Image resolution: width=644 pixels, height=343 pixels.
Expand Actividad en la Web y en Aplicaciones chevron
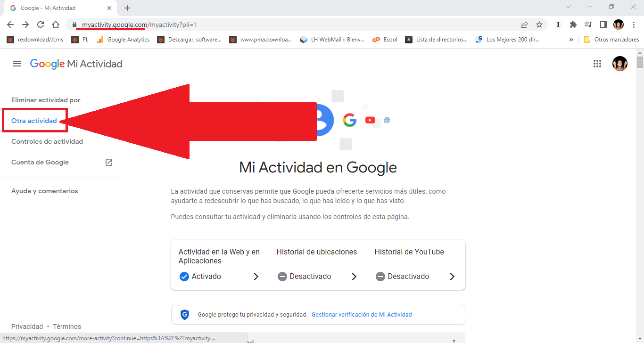click(256, 277)
